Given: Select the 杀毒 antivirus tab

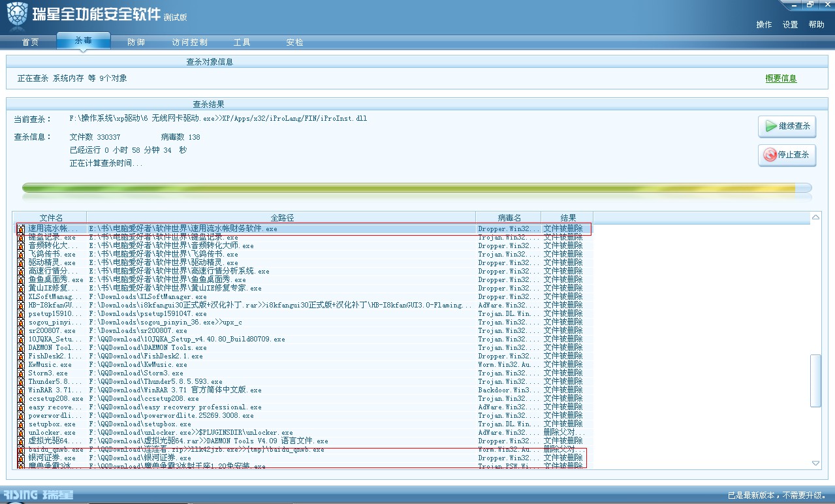Looking at the screenshot, I should tap(84, 40).
